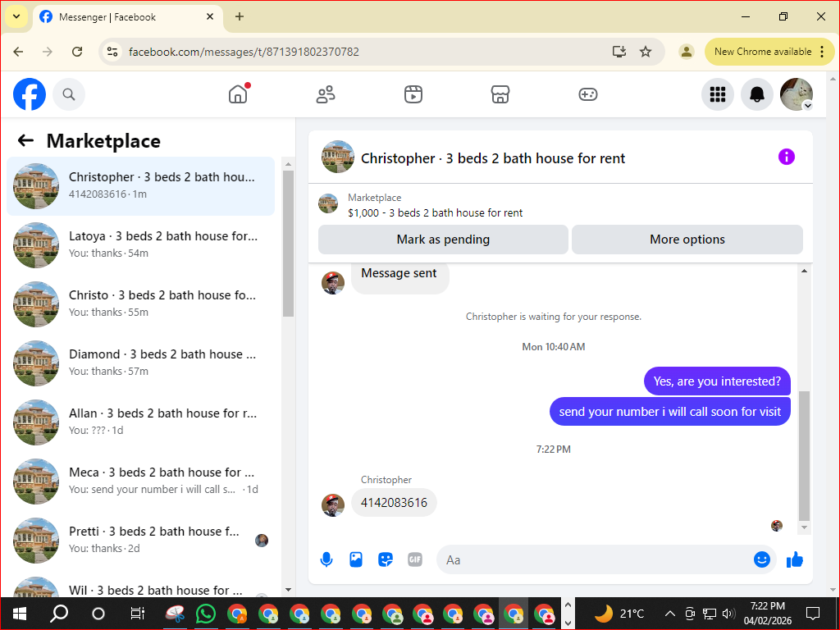Send a thumbs-up like
The image size is (840, 630).
pyautogui.click(x=794, y=559)
